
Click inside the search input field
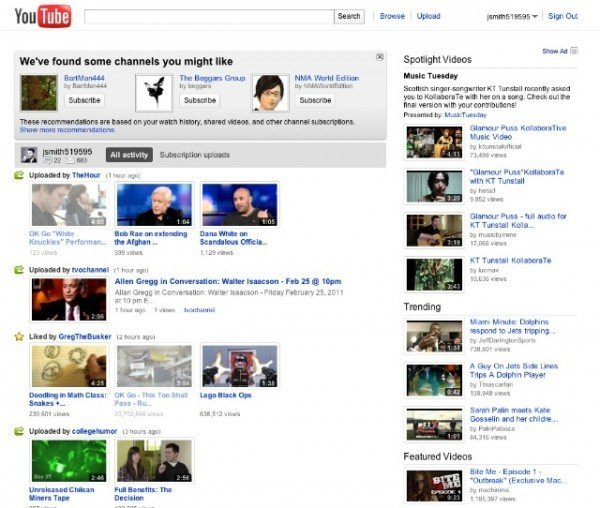click(x=209, y=16)
